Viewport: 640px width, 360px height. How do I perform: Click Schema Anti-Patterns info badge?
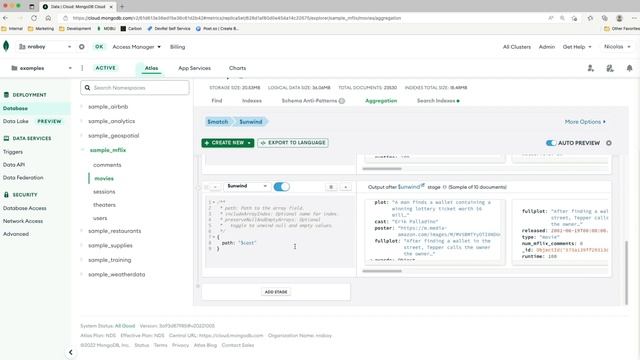coord(342,101)
